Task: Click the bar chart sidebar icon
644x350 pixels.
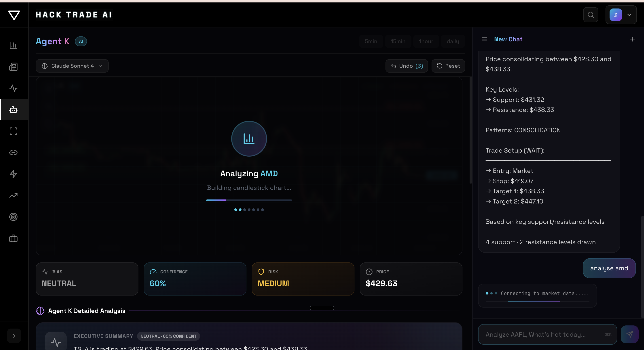Action: (x=13, y=45)
